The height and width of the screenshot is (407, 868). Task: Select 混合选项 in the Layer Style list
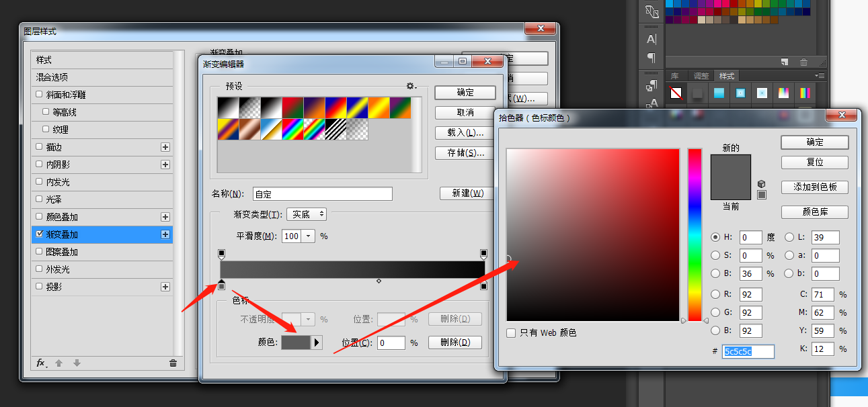tap(102, 77)
